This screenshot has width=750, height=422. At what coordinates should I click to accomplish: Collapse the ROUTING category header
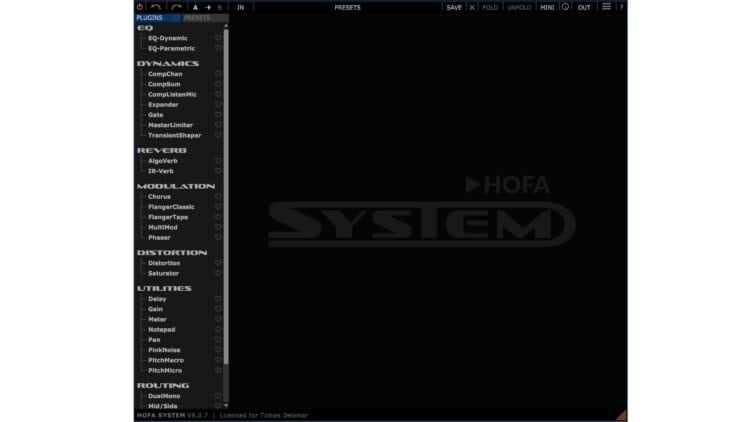tap(163, 386)
